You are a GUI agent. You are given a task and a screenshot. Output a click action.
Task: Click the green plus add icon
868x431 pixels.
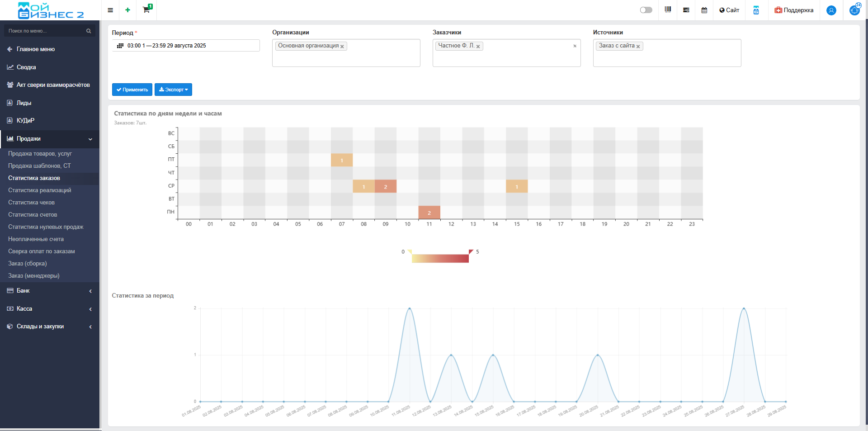(x=128, y=10)
